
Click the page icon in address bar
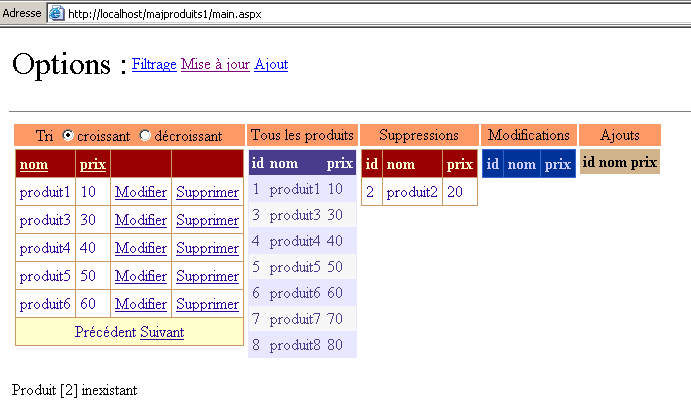pos(56,13)
